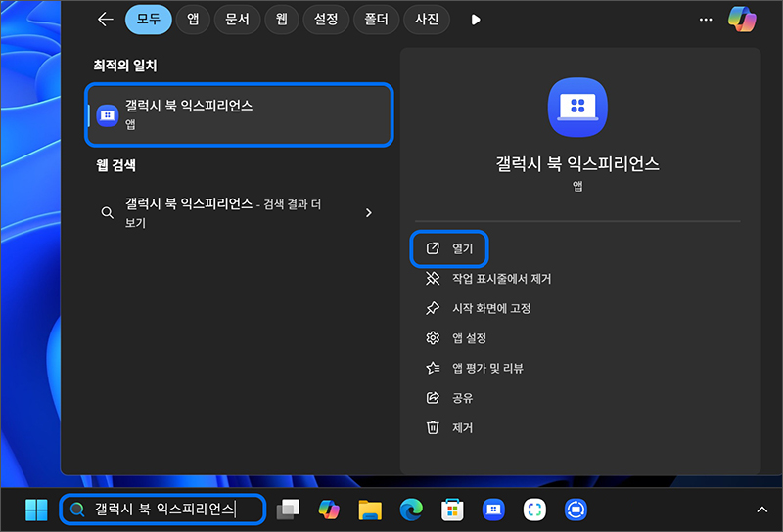Open the three-dot more options menu

(705, 20)
